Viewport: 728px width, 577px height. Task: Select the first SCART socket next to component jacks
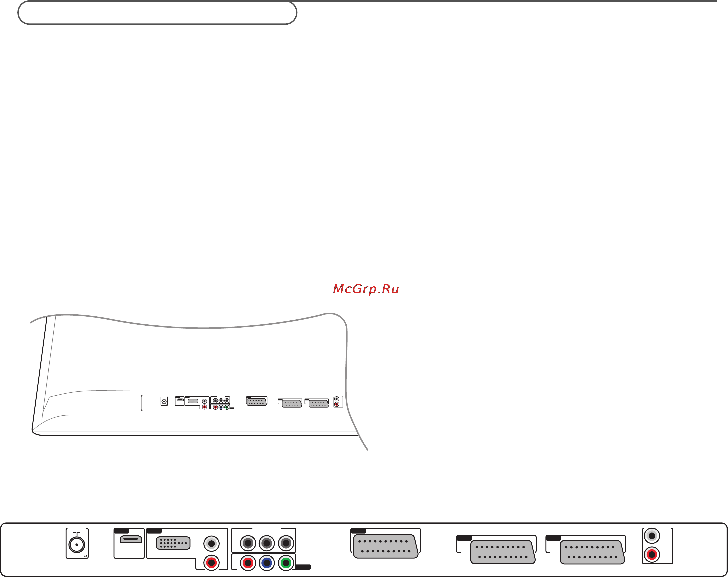coord(386,546)
